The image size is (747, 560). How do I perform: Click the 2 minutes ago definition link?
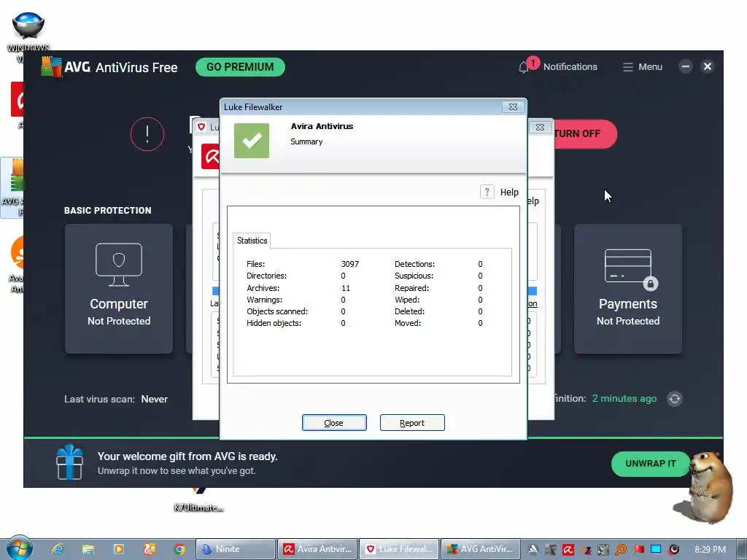point(624,399)
